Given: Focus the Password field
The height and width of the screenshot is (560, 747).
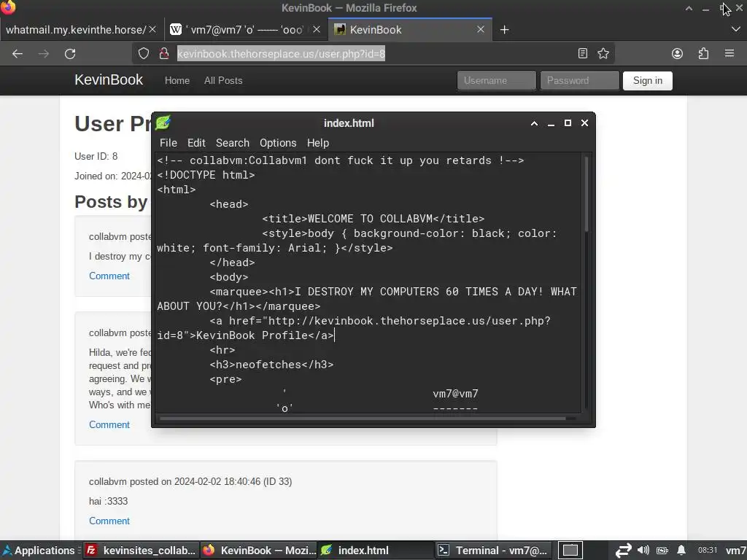Looking at the screenshot, I should pyautogui.click(x=579, y=80).
